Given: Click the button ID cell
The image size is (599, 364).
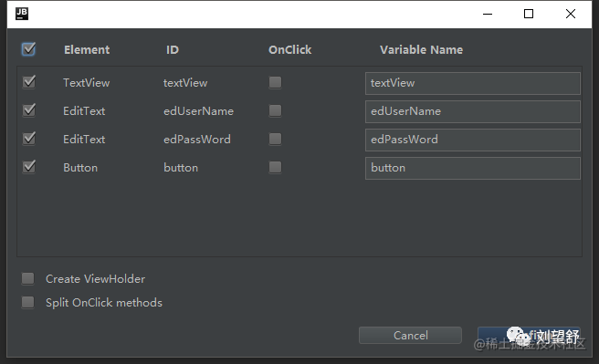Looking at the screenshot, I should 181,168.
